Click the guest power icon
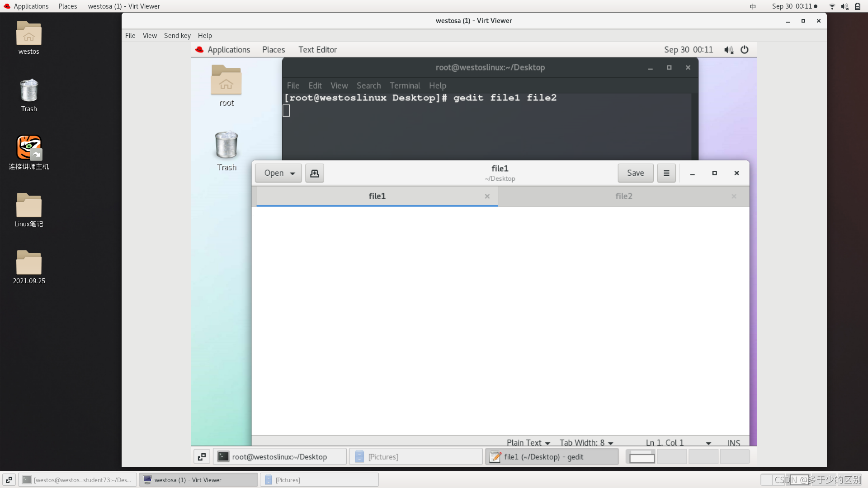 point(744,50)
